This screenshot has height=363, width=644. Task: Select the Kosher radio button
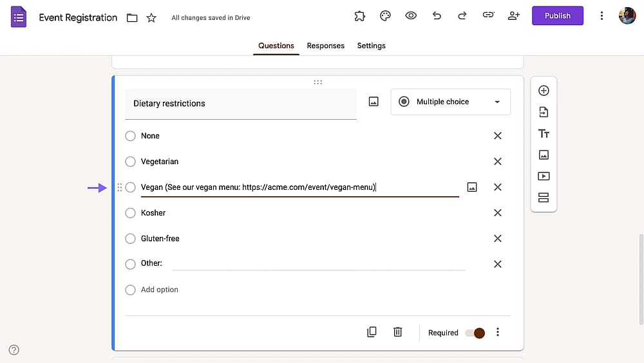pos(130,212)
